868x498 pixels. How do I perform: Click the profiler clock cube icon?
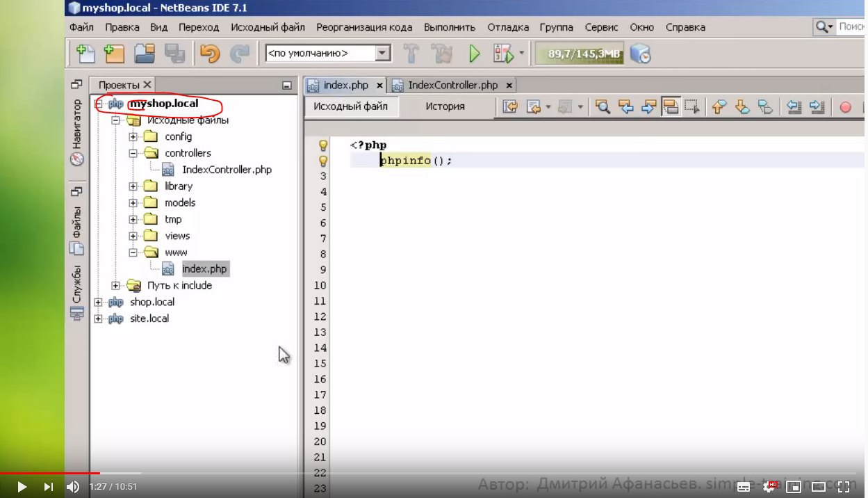coord(639,54)
